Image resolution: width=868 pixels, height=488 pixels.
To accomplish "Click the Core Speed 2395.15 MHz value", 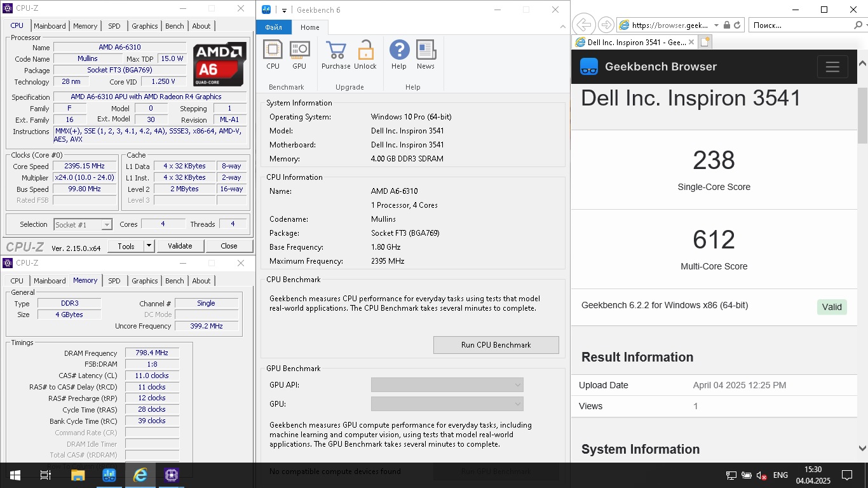I will [x=85, y=166].
